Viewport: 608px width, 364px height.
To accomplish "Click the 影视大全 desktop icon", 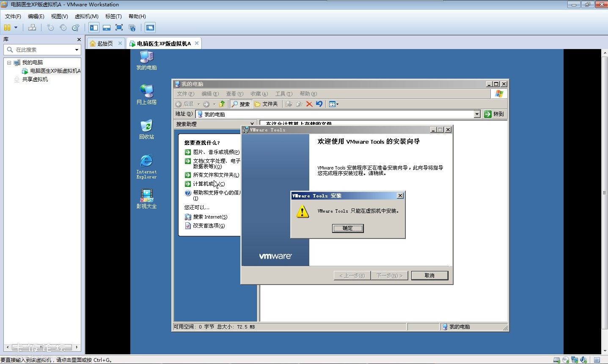I will [147, 199].
